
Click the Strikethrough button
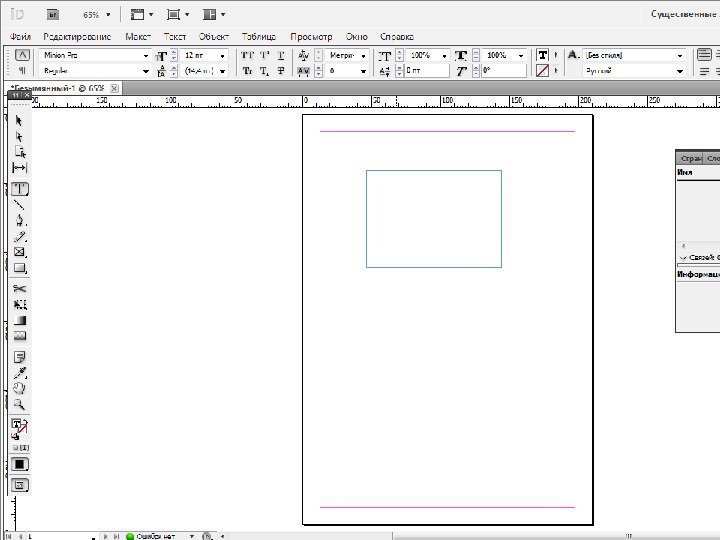pos(281,71)
